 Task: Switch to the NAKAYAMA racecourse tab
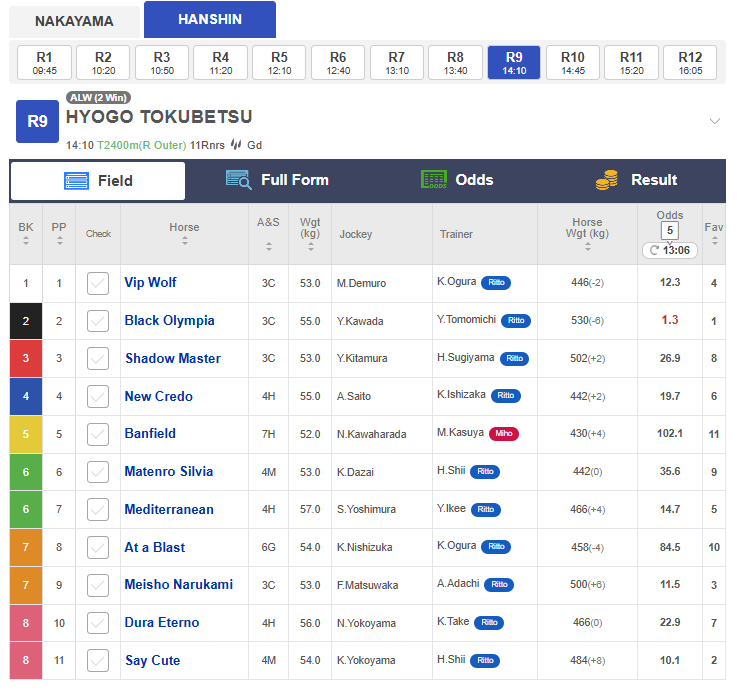74,21
